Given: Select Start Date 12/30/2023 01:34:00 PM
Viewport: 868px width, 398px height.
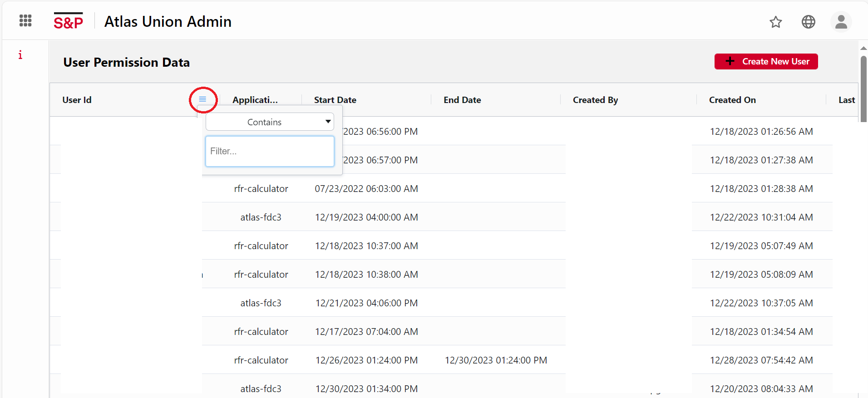Looking at the screenshot, I should coord(367,389).
